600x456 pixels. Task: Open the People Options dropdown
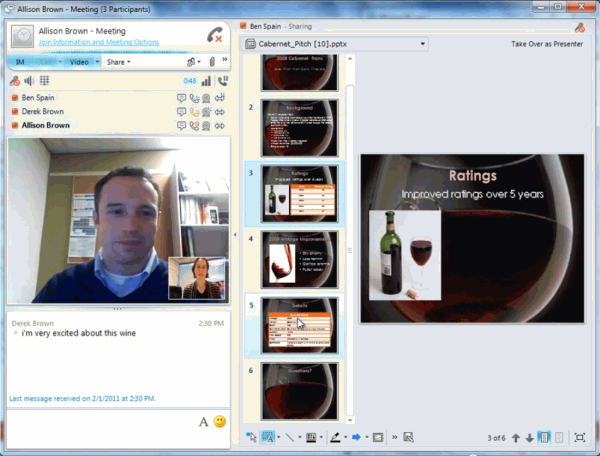coord(194,62)
